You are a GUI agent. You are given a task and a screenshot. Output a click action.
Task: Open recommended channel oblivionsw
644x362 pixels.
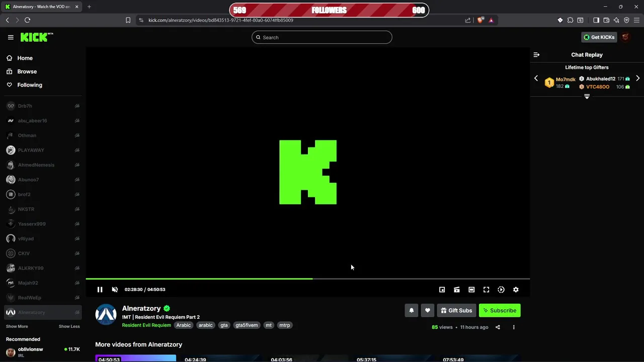[43, 352]
